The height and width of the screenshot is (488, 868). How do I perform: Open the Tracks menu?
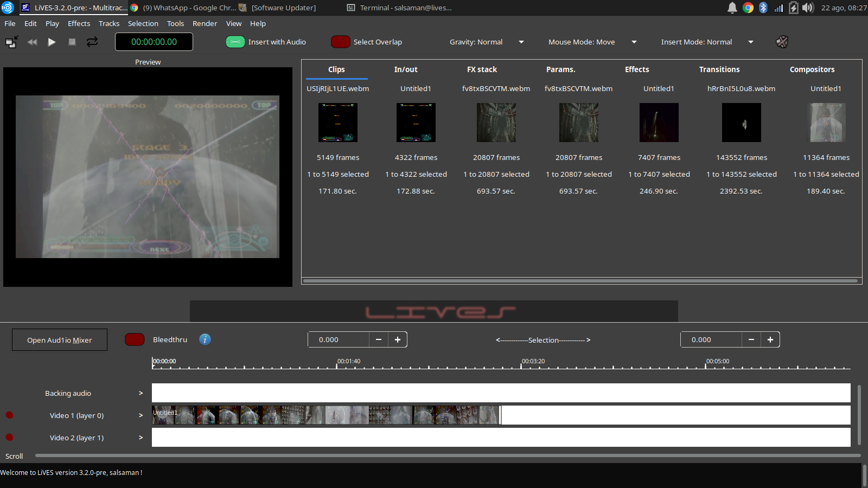tap(109, 23)
